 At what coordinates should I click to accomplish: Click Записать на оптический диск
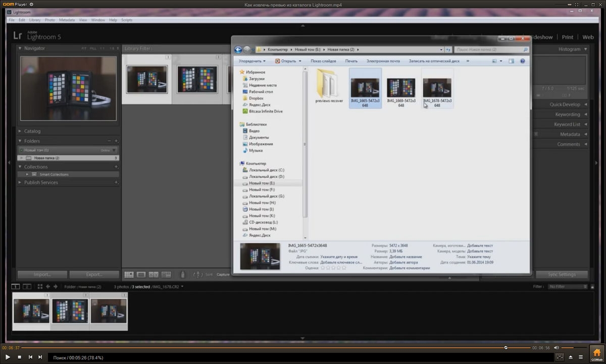[434, 61]
